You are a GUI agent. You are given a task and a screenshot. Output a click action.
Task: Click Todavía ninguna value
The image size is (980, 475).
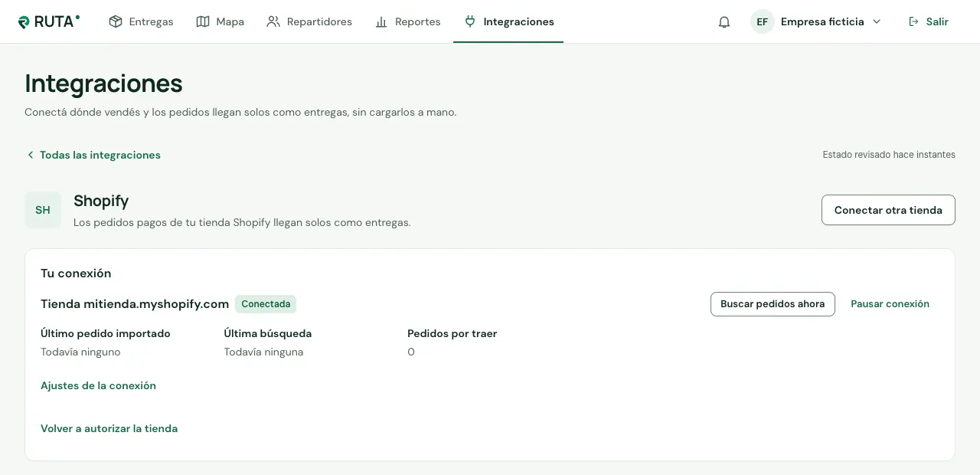(x=263, y=352)
